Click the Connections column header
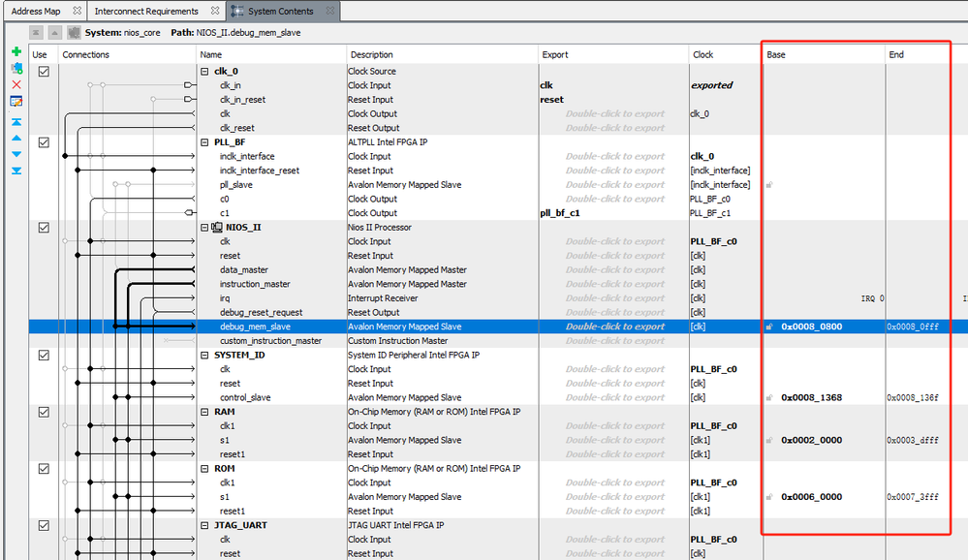The height and width of the screenshot is (560, 968). click(127, 54)
